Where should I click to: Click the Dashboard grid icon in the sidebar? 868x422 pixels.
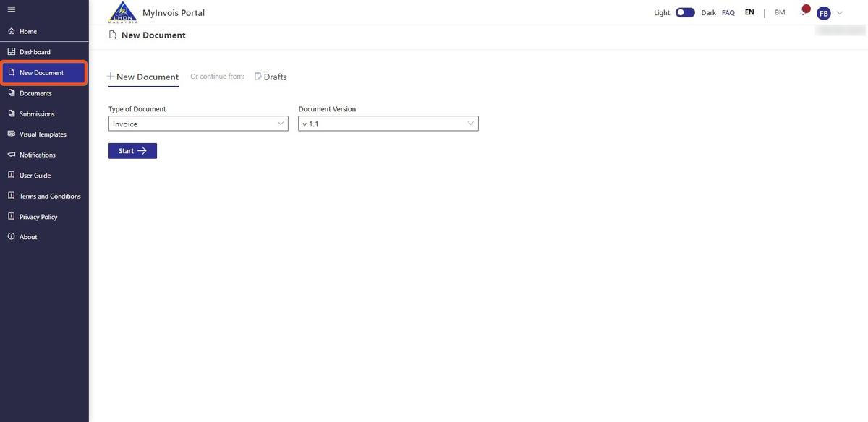point(11,52)
